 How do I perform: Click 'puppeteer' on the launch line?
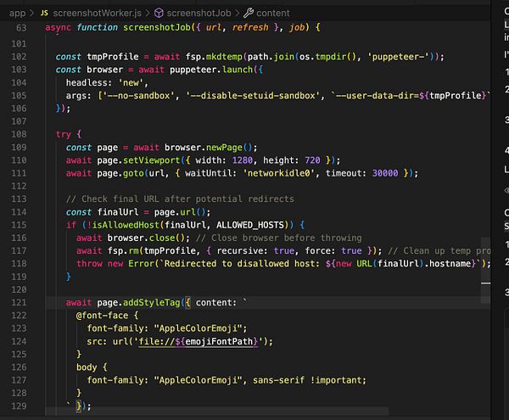(193, 70)
